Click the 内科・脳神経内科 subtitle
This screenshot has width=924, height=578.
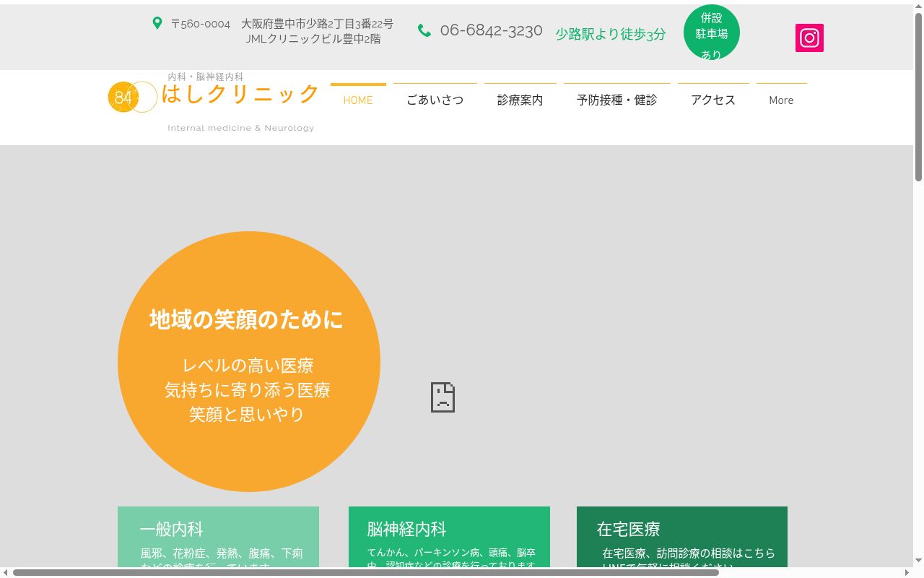(206, 77)
